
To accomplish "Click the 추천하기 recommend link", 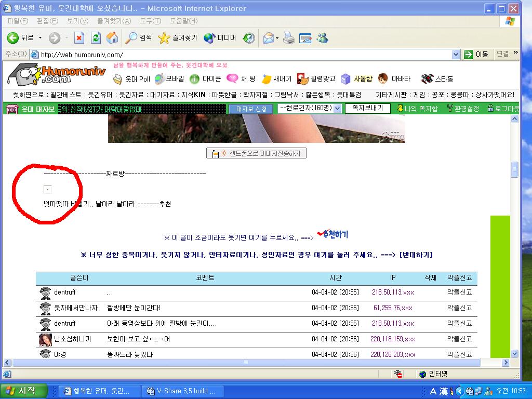I will (333, 235).
